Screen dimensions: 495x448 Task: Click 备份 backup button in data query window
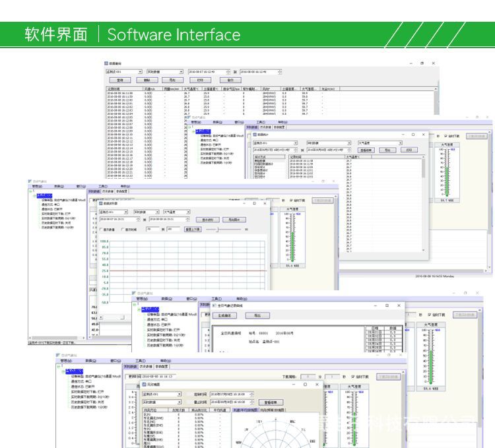[230, 80]
